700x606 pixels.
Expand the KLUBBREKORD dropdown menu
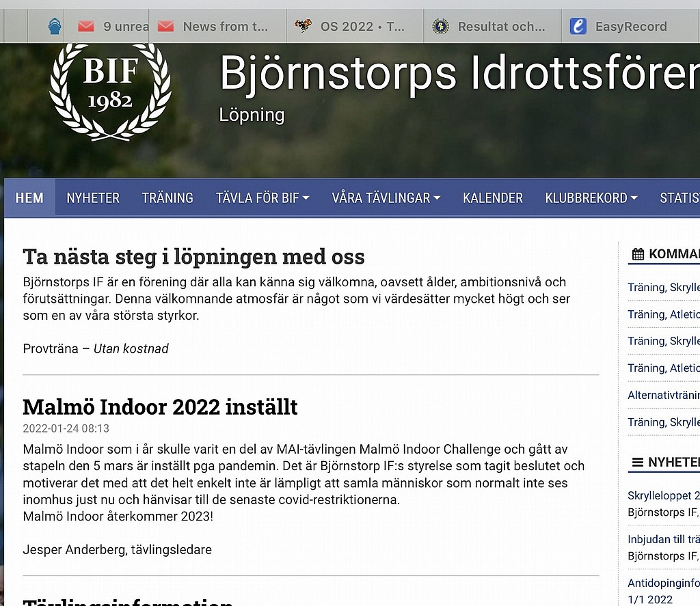click(591, 197)
